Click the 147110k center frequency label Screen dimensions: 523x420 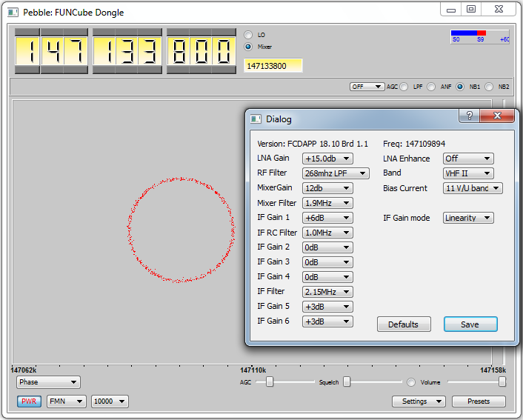point(253,370)
